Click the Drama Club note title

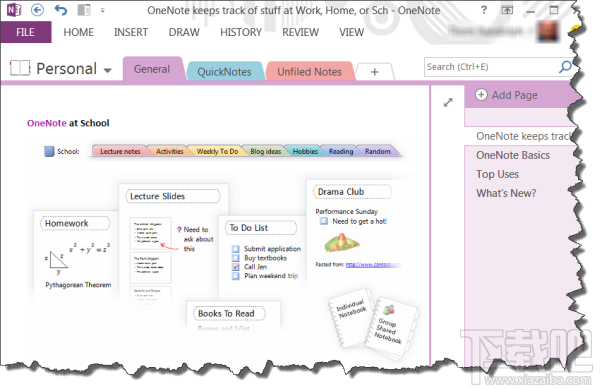(x=341, y=192)
